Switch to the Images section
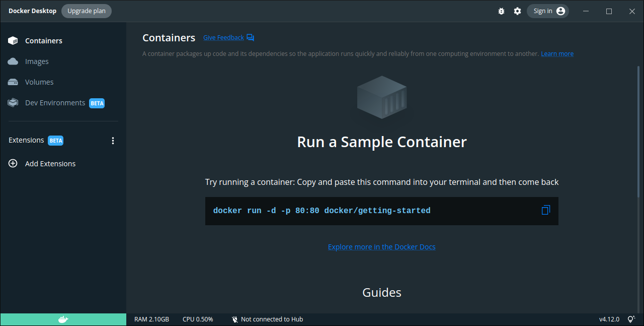 click(36, 61)
